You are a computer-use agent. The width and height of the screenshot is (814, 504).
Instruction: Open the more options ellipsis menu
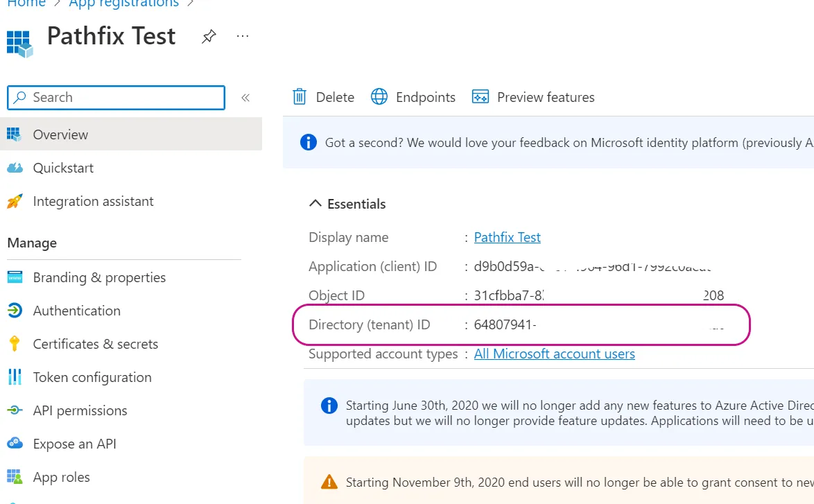point(243,36)
